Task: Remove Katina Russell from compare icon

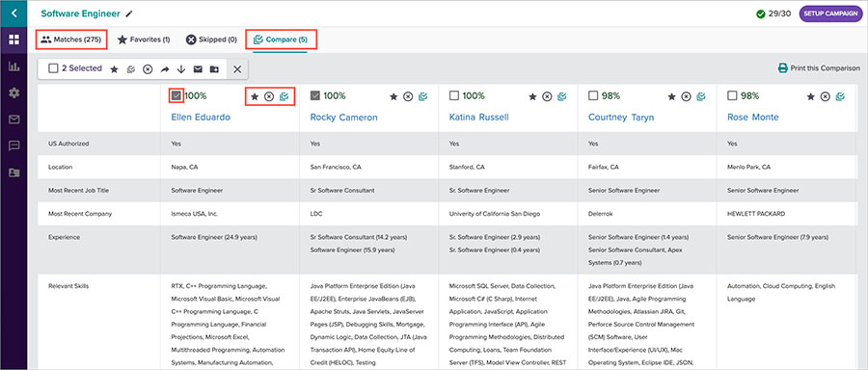Action: click(x=562, y=96)
